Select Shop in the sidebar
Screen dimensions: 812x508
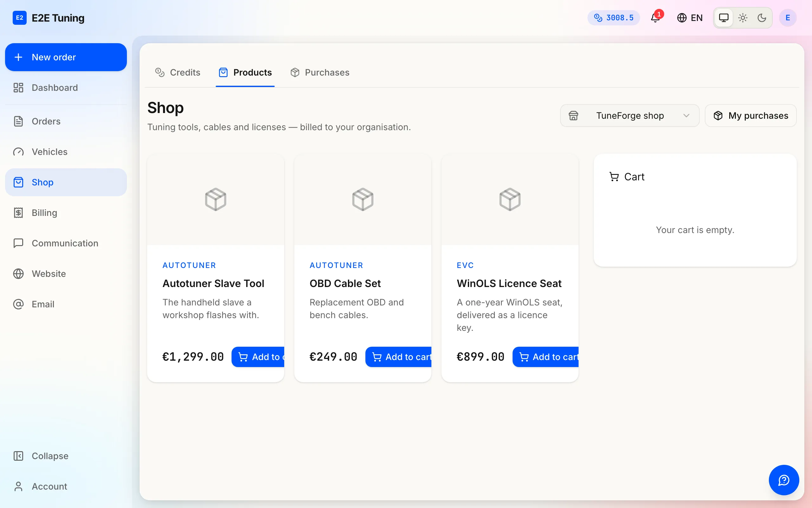[x=66, y=183]
